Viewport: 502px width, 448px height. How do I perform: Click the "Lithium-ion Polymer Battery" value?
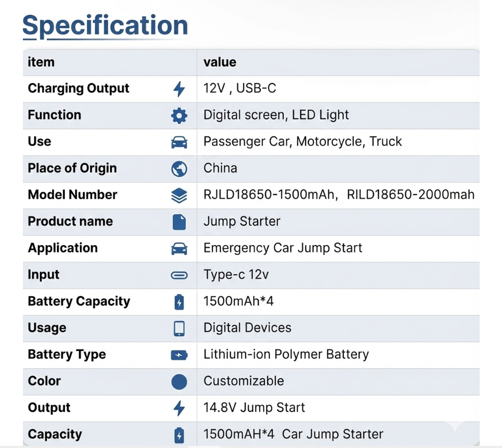click(x=286, y=355)
